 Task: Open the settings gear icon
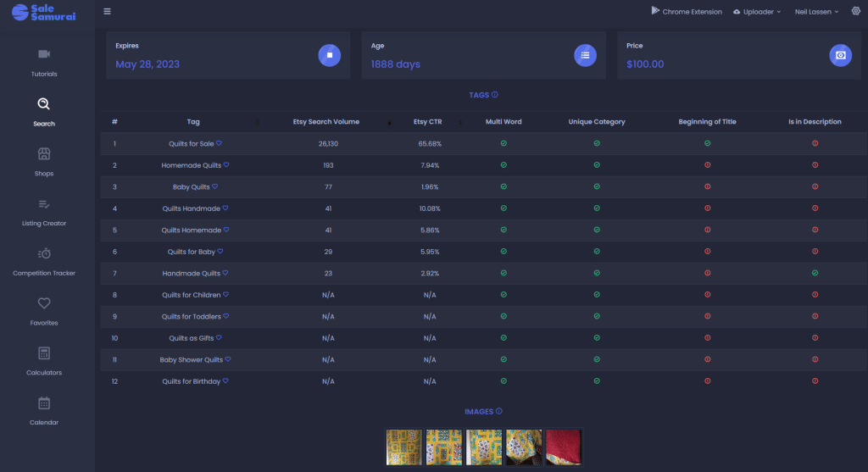pyautogui.click(x=856, y=10)
